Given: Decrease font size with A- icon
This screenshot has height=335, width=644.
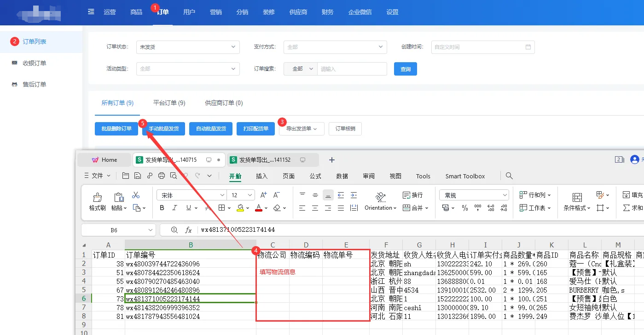Looking at the screenshot, I should (277, 195).
